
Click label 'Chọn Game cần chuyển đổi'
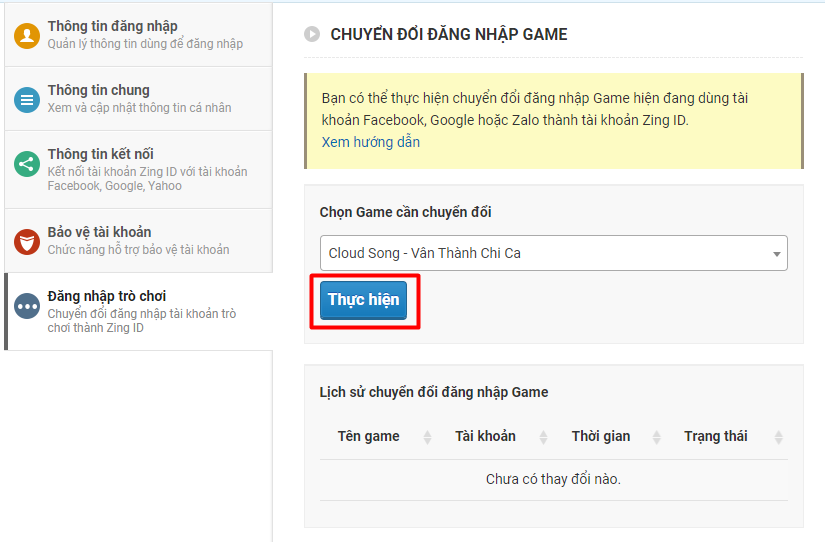[405, 212]
